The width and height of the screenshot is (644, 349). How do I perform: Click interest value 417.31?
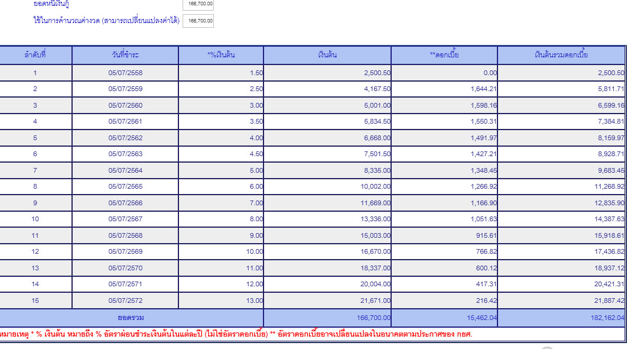click(x=486, y=284)
